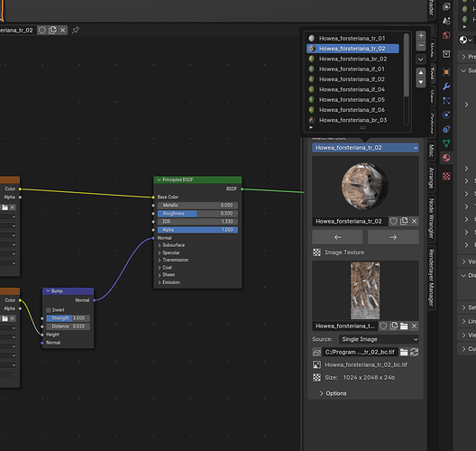476x451 pixels.
Task: Adjust Bump node Strength slider
Action: [x=68, y=318]
